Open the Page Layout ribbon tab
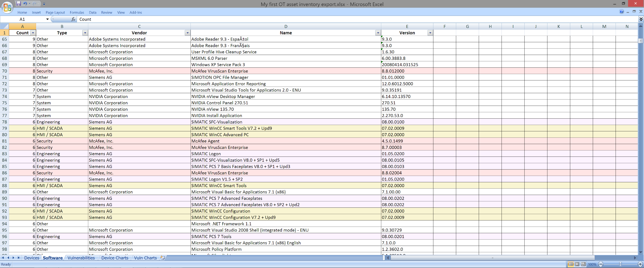 pos(55,13)
